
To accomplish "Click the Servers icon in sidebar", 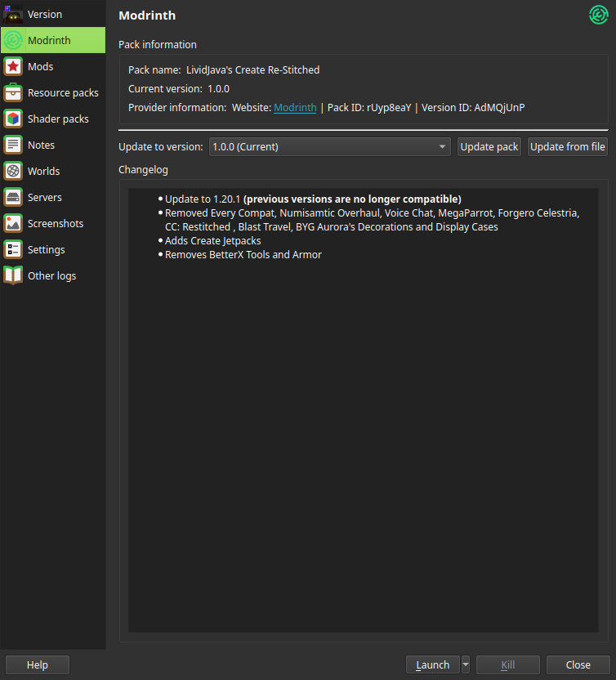I will click(13, 197).
